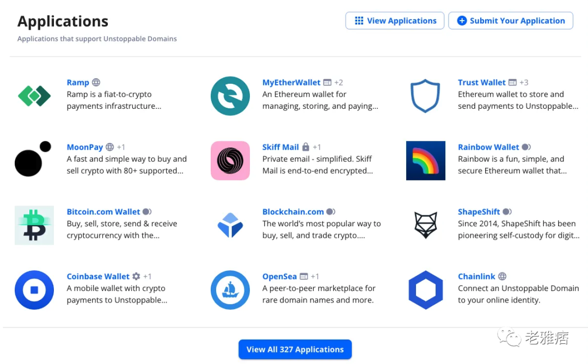Viewport: 588px width, 364px height.
Task: Click the OpenSea sailboat logo
Action: pyautogui.click(x=230, y=290)
